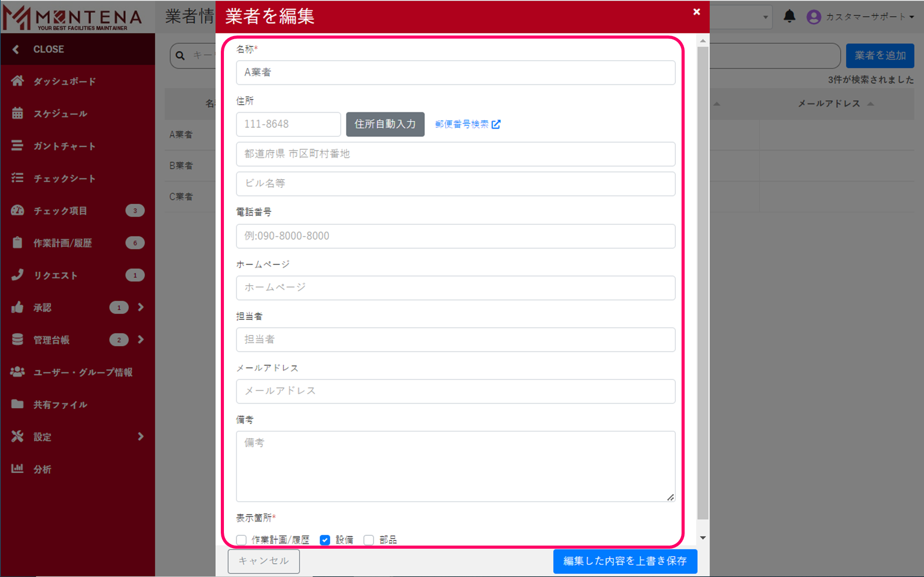Click the Gantt chart icon
This screenshot has height=577, width=924.
[18, 146]
